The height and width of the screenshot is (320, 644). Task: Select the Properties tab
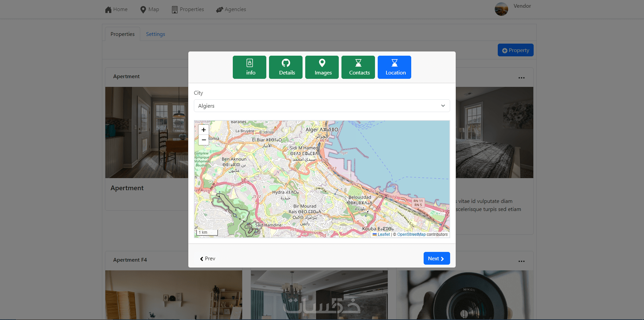122,34
